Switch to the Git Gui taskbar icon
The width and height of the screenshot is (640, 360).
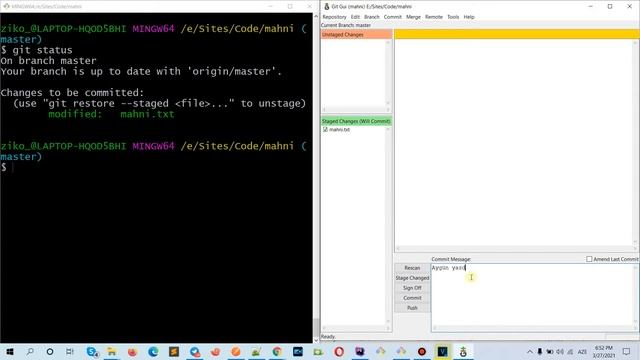tap(463, 351)
